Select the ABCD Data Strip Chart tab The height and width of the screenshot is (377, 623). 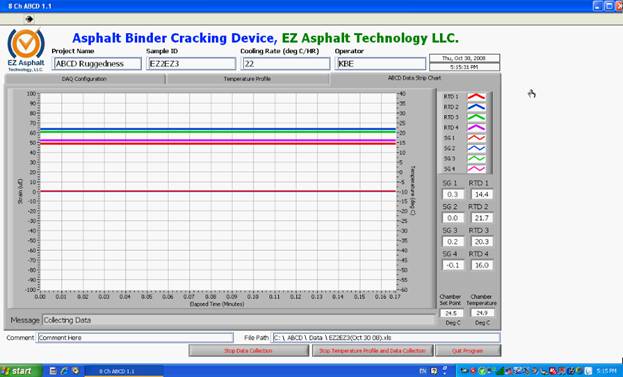(414, 78)
